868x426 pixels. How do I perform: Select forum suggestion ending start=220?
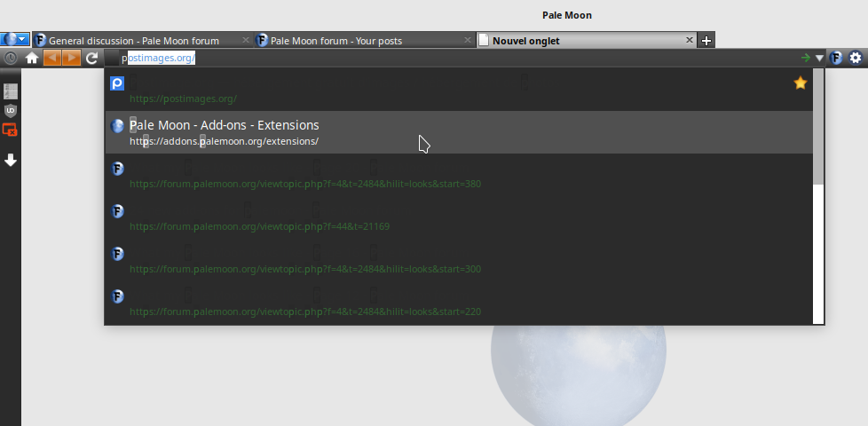coord(459,303)
